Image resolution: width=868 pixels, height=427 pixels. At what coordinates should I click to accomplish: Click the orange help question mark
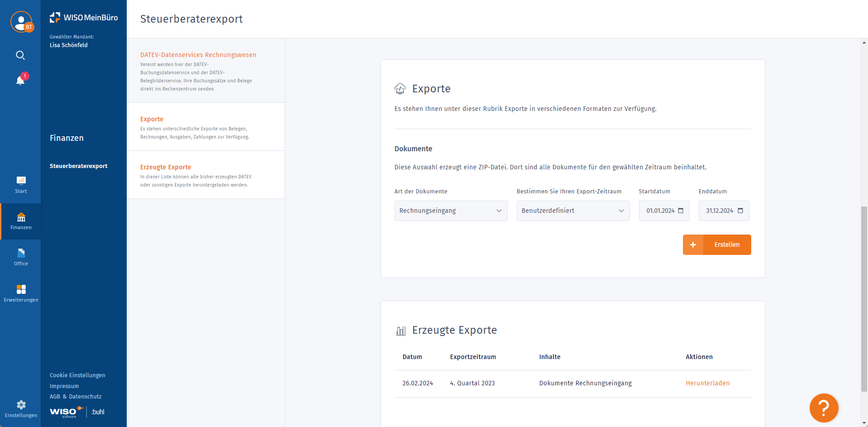click(824, 408)
